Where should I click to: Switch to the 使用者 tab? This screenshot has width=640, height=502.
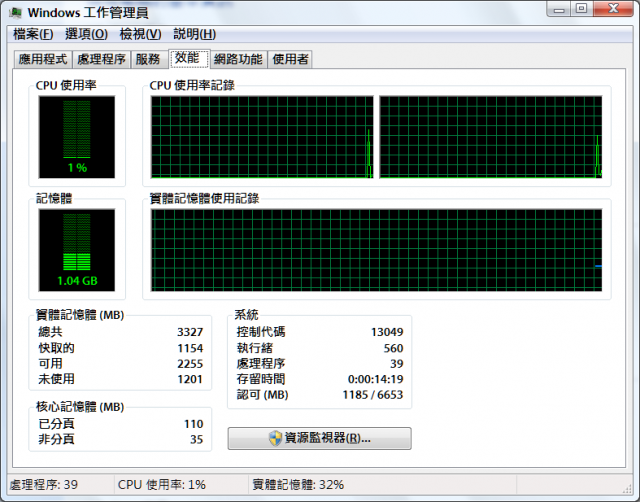290,59
